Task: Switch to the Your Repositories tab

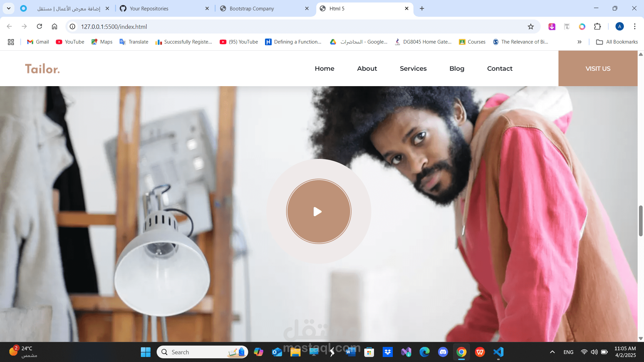Action: pyautogui.click(x=149, y=8)
